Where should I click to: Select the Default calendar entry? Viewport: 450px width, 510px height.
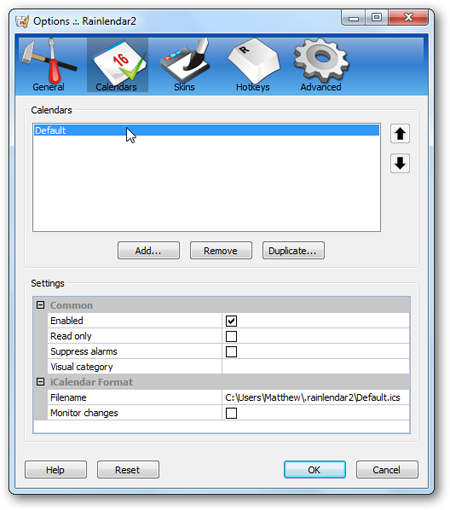coord(206,130)
